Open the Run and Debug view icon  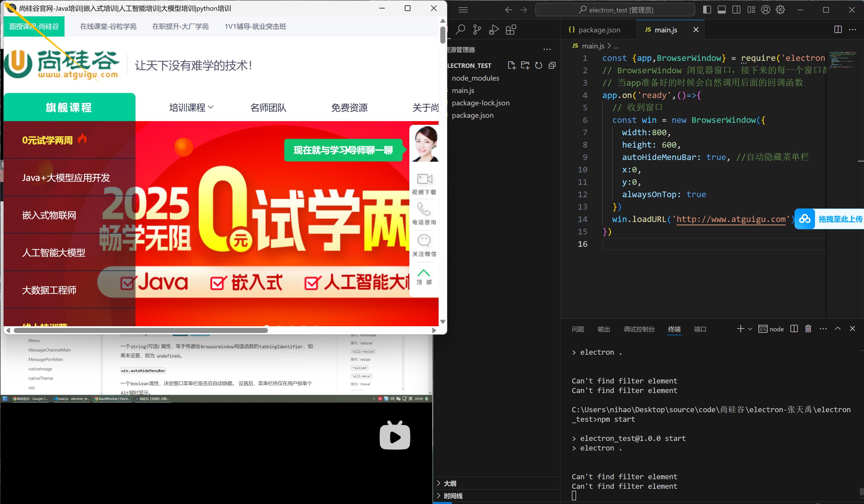494,30
